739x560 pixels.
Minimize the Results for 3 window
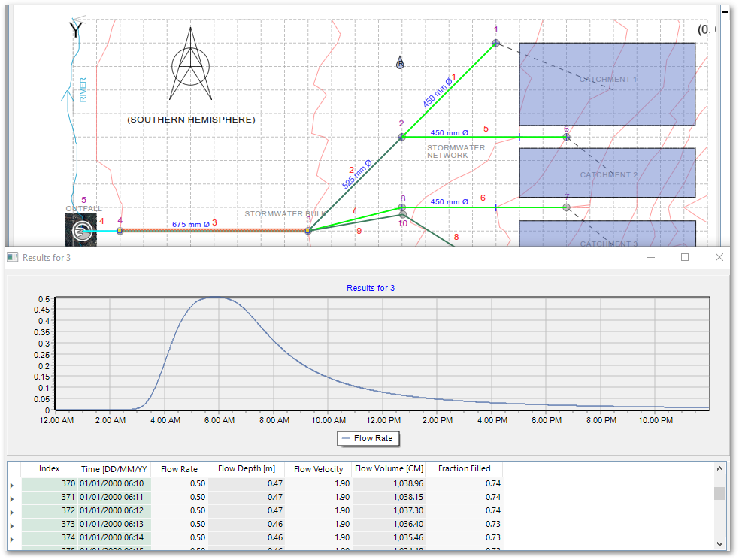[651, 257]
